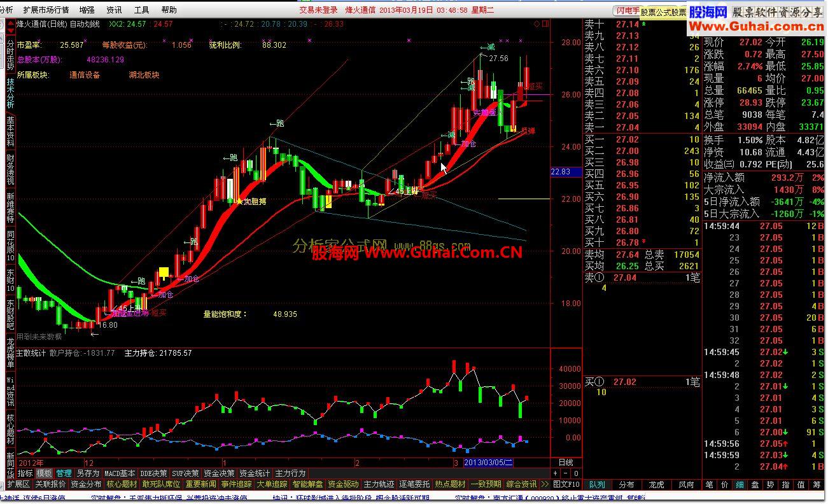Open the 同花顺10 sidebar tab
Screen dimensions: 828x504
click(10, 246)
